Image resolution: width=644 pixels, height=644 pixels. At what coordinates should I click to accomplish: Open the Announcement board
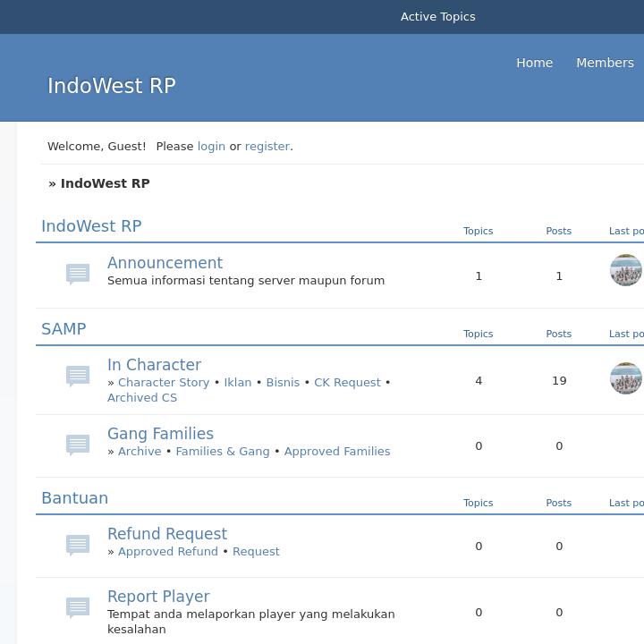pyautogui.click(x=165, y=263)
